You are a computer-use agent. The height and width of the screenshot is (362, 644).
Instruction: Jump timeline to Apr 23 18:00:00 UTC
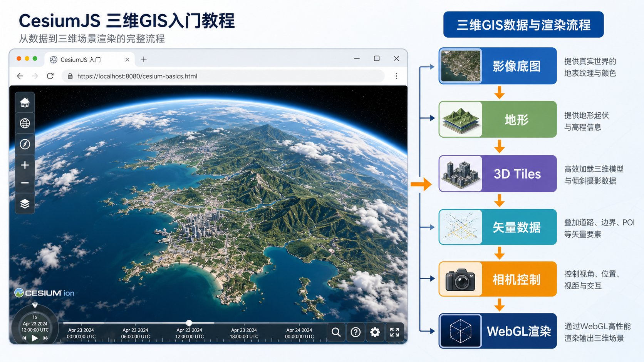tap(244, 333)
